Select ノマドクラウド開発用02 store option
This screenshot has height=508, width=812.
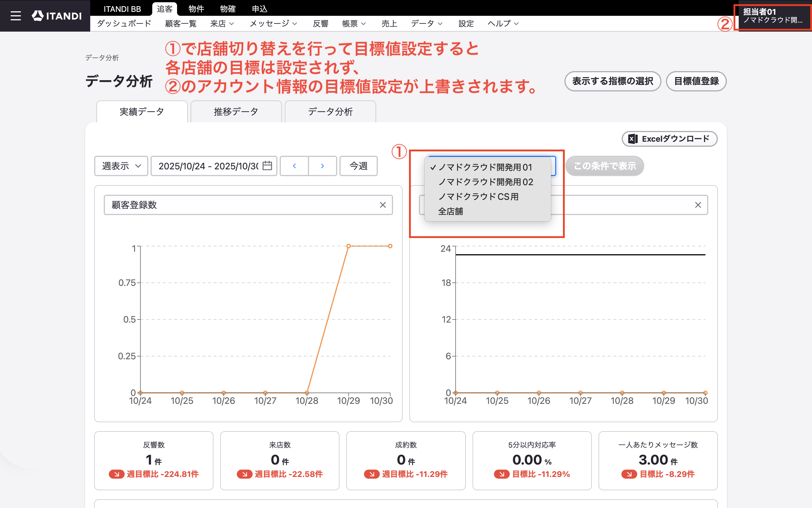(x=487, y=182)
